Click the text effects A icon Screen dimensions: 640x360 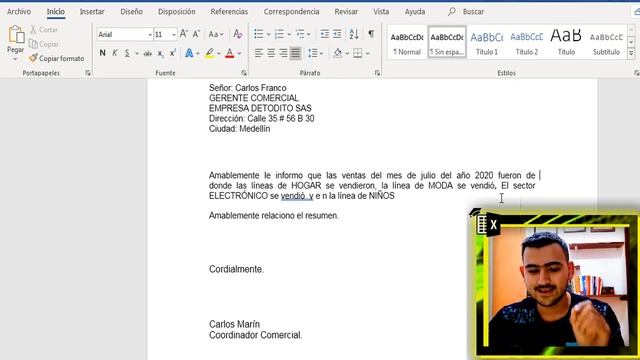pos(189,53)
